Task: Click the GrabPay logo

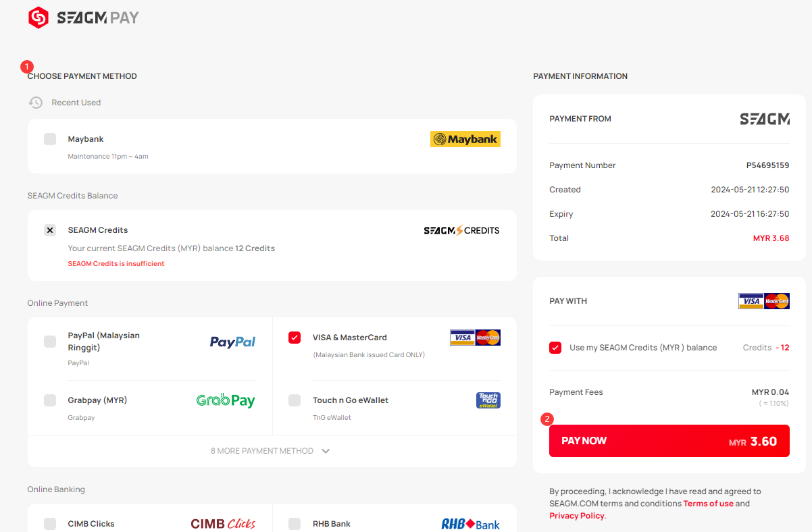Action: pyautogui.click(x=226, y=400)
